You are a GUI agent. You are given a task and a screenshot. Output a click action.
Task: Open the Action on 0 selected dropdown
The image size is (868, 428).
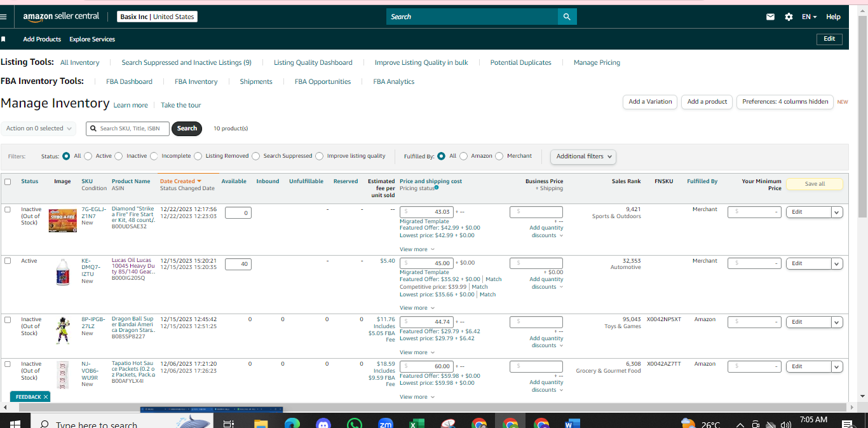(x=38, y=128)
